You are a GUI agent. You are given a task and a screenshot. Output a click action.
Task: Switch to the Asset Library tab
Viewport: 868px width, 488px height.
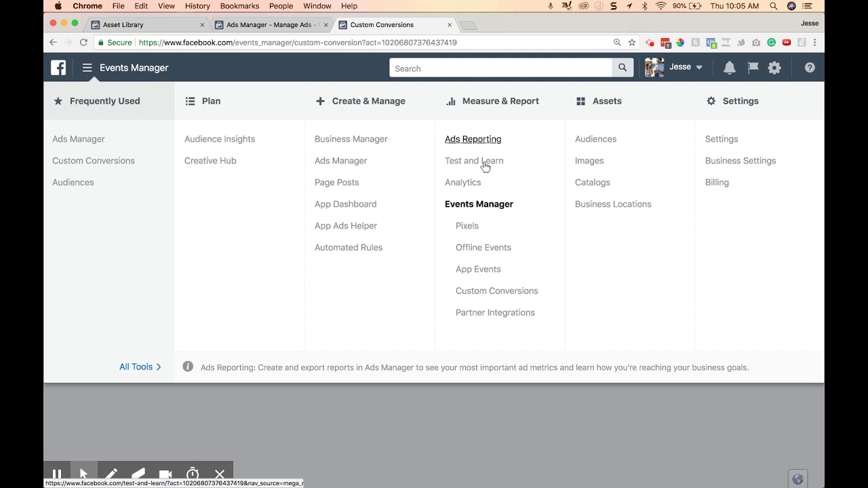[x=148, y=24]
